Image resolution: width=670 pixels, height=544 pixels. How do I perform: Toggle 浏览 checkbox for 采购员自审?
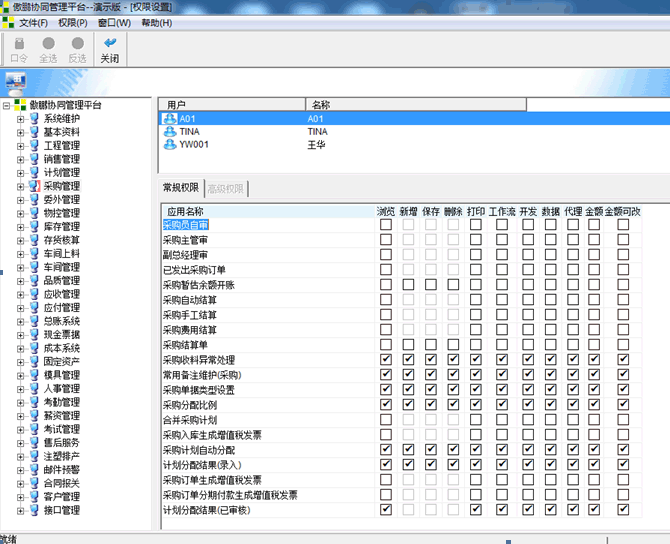click(386, 225)
